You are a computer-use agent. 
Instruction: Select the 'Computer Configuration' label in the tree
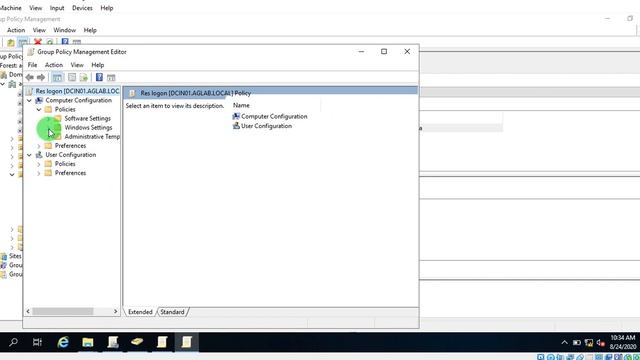click(x=78, y=100)
